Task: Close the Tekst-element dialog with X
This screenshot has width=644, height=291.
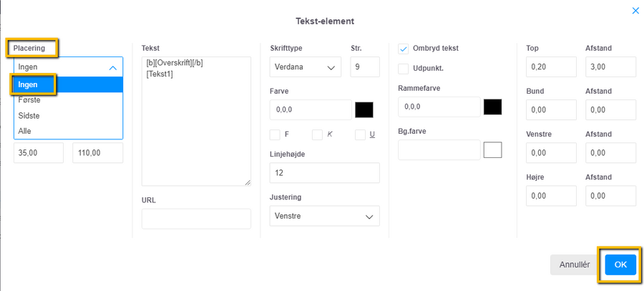Action: (x=635, y=11)
